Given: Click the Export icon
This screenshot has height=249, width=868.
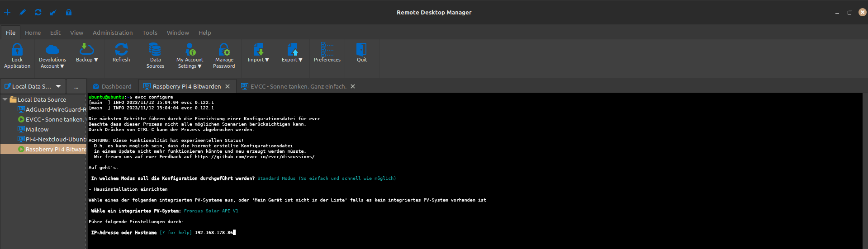Looking at the screenshot, I should click(292, 50).
